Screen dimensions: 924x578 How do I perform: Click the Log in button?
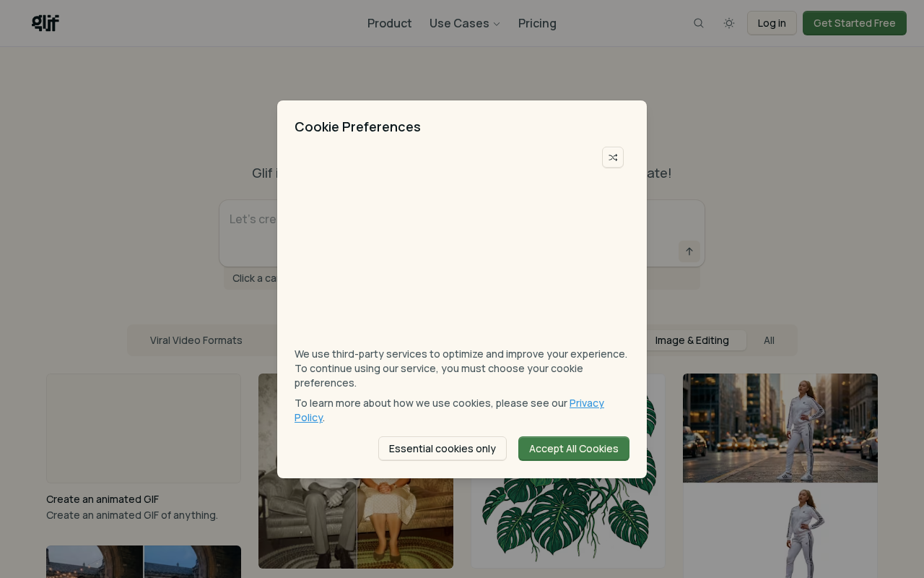[x=772, y=23]
